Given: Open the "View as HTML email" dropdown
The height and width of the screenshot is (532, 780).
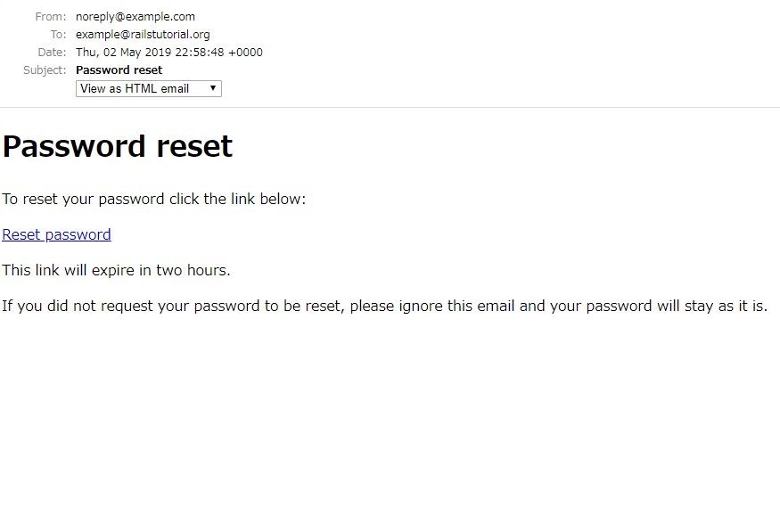Looking at the screenshot, I should pos(147,88).
